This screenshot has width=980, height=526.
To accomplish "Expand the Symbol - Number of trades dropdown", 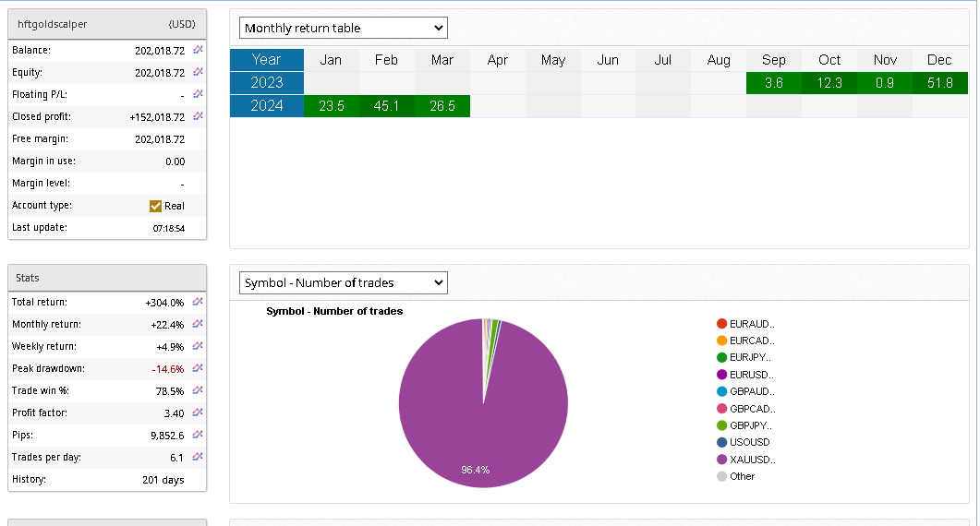I will (343, 282).
